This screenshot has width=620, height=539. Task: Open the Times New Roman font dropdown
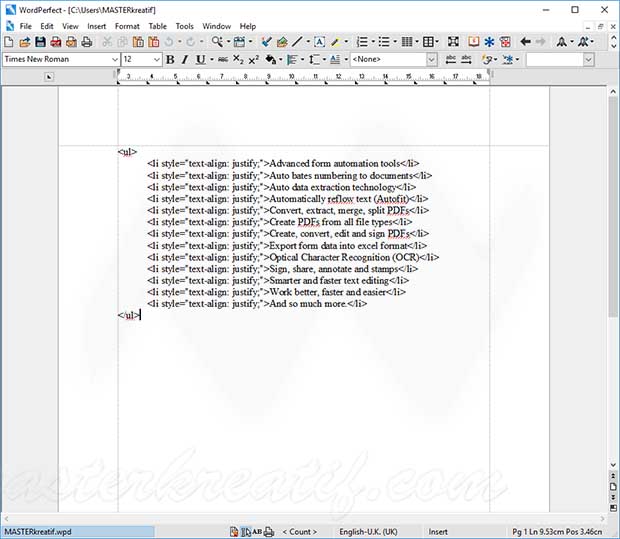[112, 60]
